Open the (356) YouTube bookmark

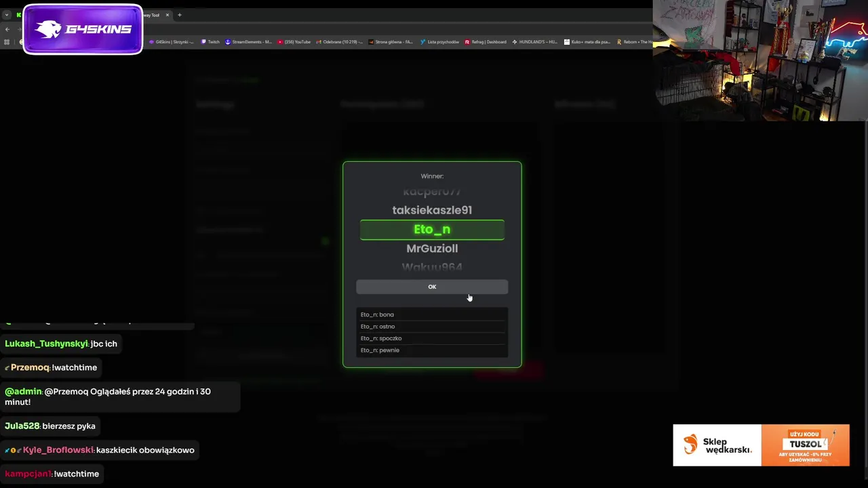(x=294, y=42)
